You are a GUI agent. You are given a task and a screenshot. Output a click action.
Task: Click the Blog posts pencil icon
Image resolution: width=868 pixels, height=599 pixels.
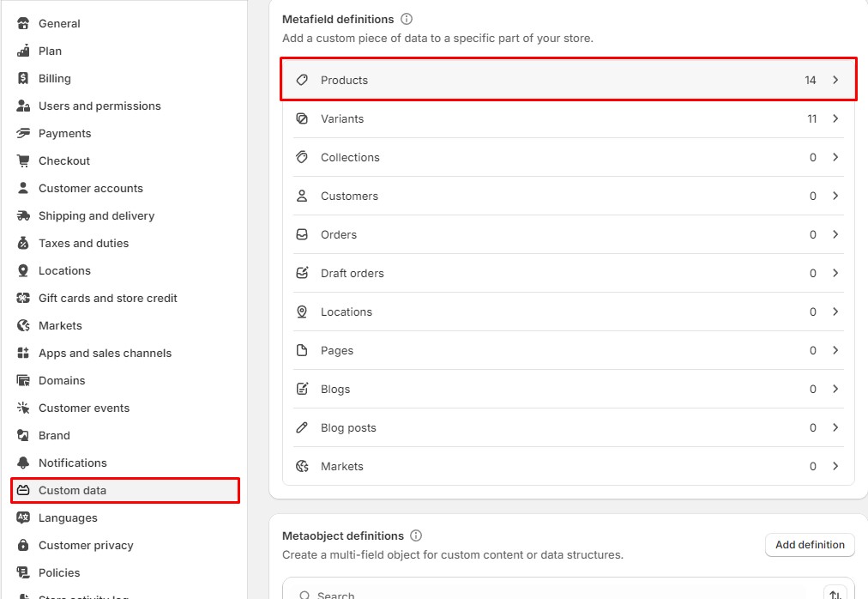pyautogui.click(x=302, y=427)
